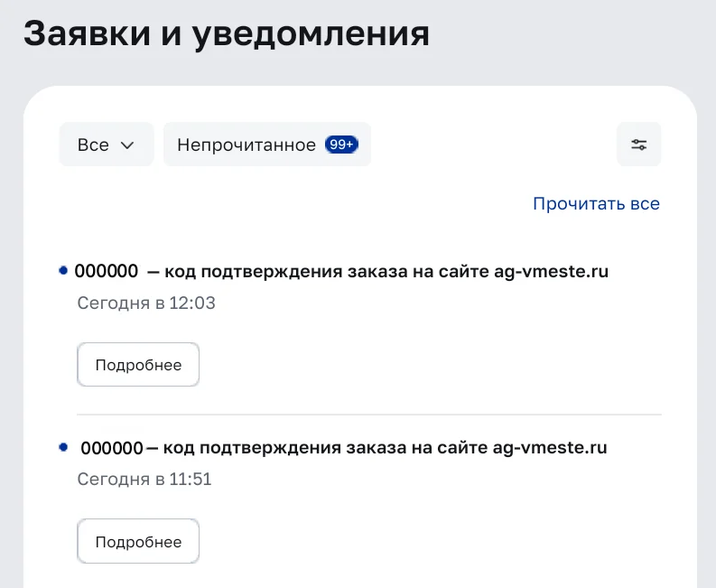716x588 pixels.
Task: Click the Сегодня в 12:03 timestamp
Action: pyautogui.click(x=146, y=303)
